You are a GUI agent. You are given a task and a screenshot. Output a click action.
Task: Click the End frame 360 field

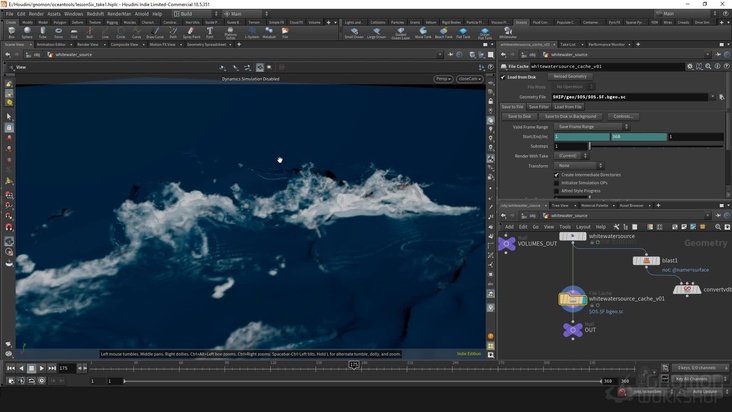(x=639, y=137)
